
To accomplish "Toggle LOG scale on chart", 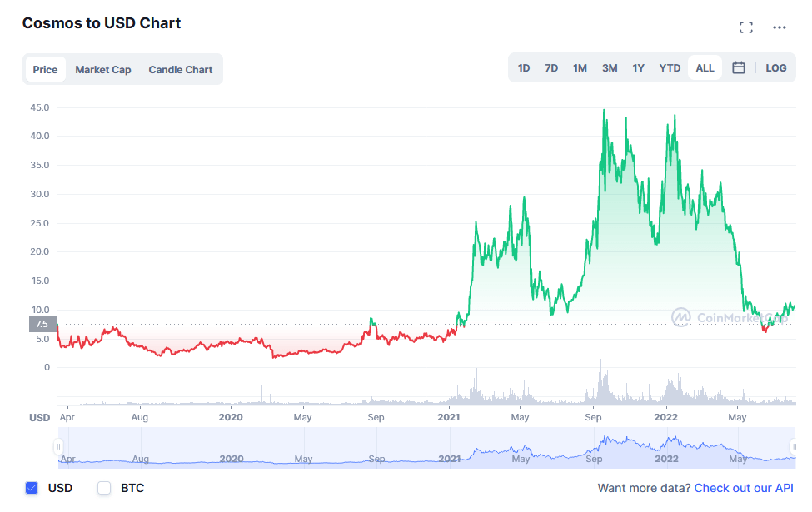I will pos(775,68).
